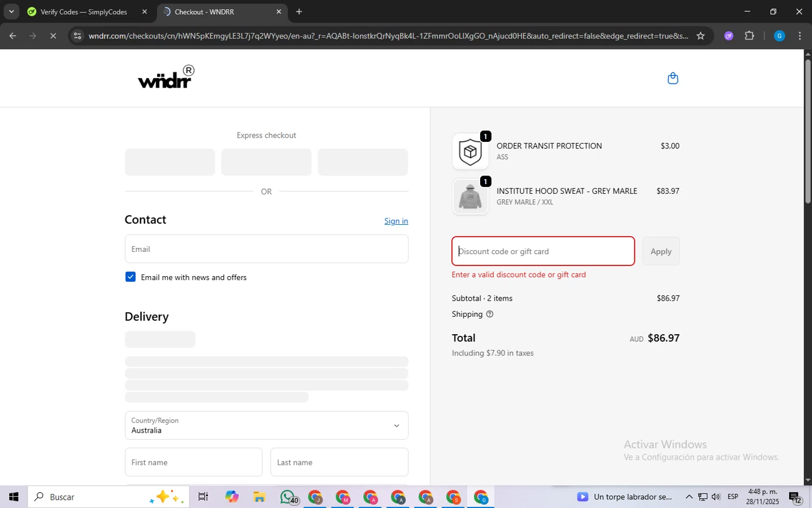Image resolution: width=812 pixels, height=508 pixels.
Task: Open the tab search dropdown arrow
Action: (11, 11)
